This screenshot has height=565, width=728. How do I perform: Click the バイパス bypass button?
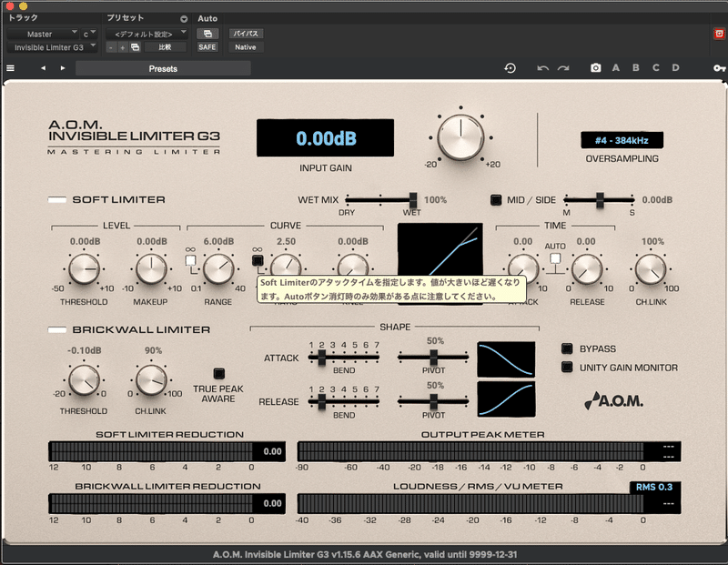(246, 34)
